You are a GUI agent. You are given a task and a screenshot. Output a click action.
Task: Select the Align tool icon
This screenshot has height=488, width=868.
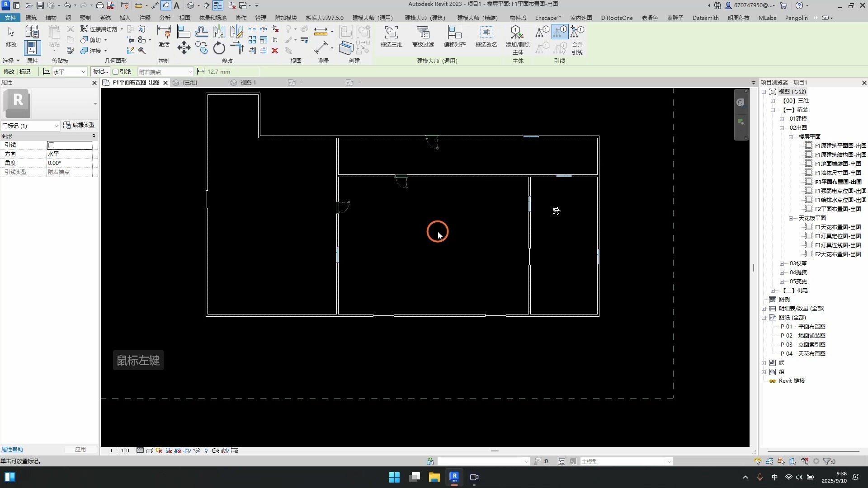coord(184,31)
